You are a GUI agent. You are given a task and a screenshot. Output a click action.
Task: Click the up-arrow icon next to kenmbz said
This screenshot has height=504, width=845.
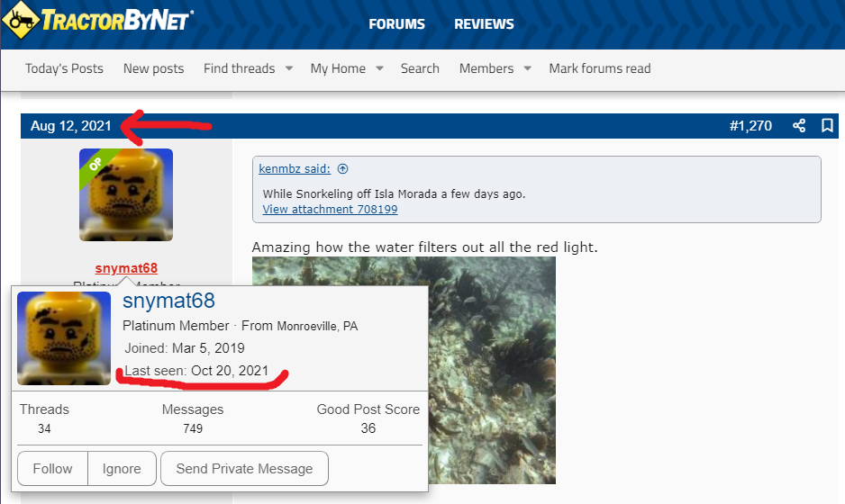pos(342,169)
